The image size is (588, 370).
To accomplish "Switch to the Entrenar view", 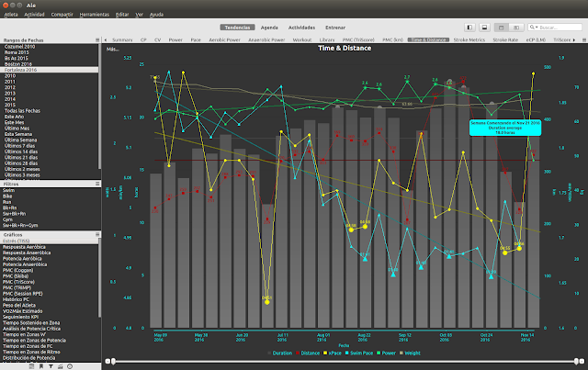I will pyautogui.click(x=335, y=28).
